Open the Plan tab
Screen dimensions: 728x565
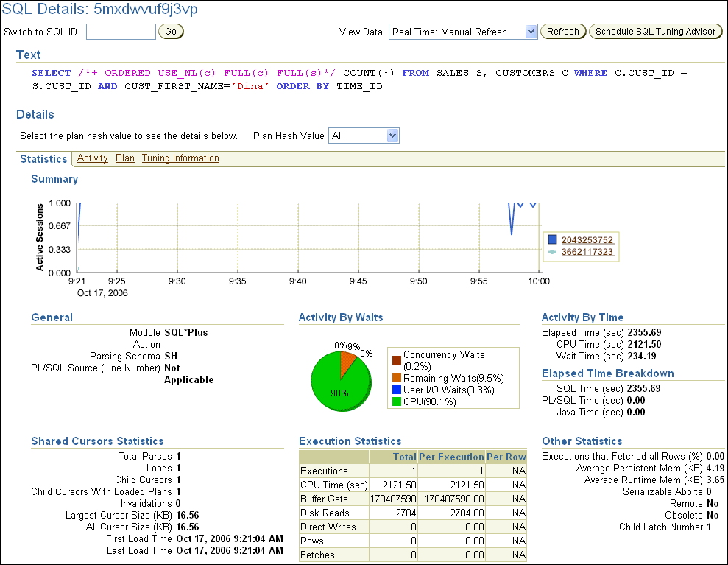125,158
